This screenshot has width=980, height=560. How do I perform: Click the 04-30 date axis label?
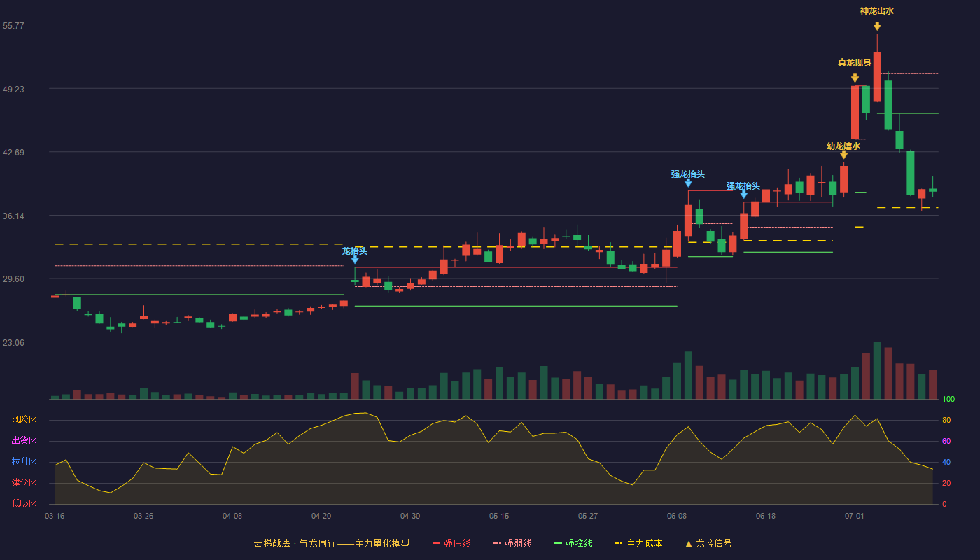click(410, 516)
